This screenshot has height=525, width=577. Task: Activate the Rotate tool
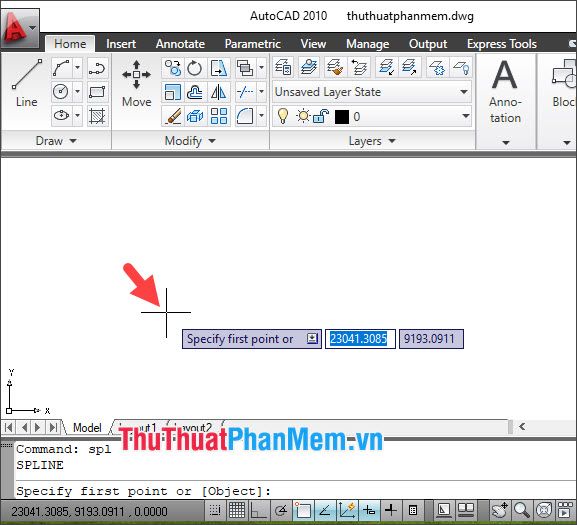click(195, 68)
